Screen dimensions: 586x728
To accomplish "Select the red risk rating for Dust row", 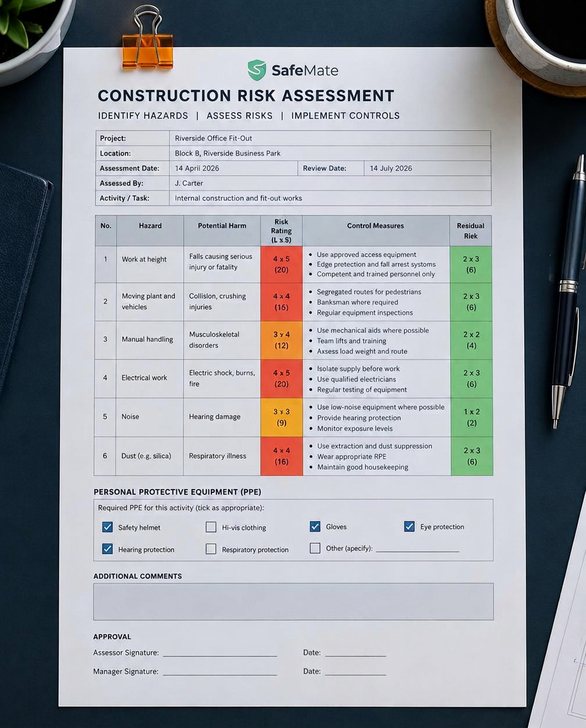I will [281, 456].
